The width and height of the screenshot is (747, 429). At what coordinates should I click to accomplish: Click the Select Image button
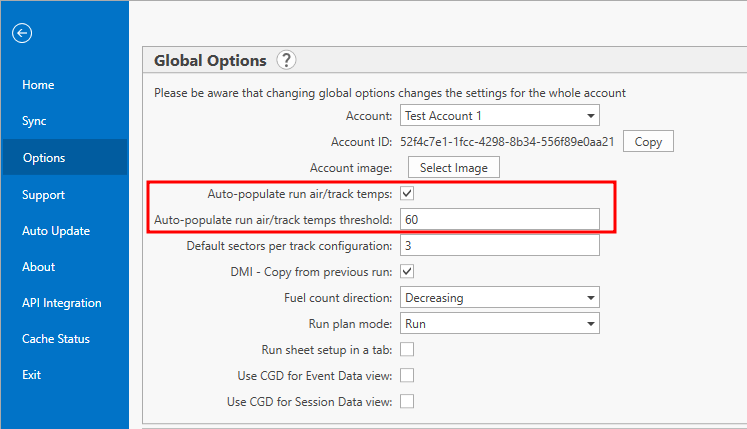click(454, 168)
